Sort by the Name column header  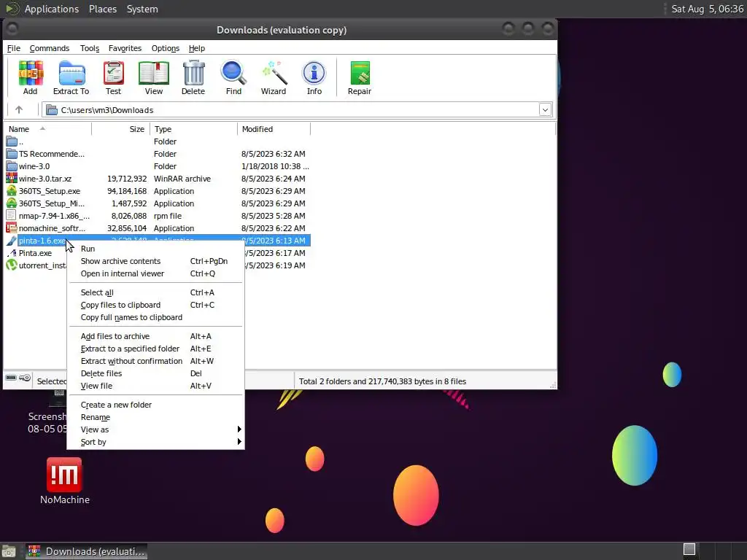coord(47,129)
